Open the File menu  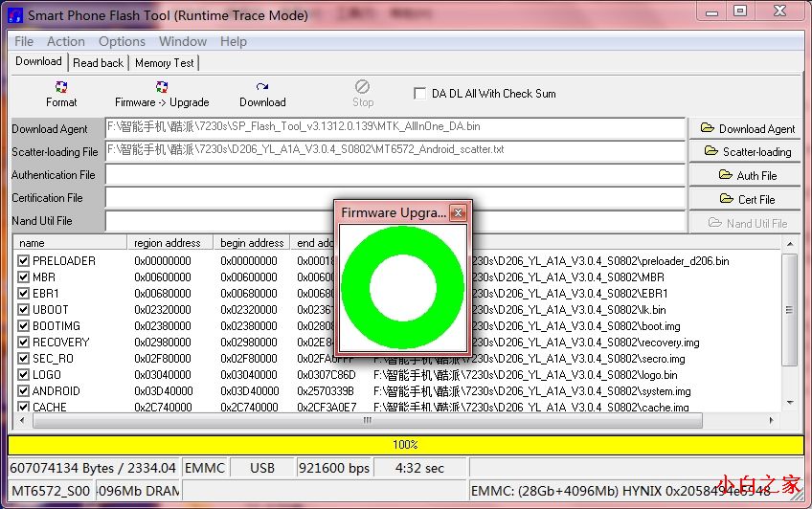24,41
